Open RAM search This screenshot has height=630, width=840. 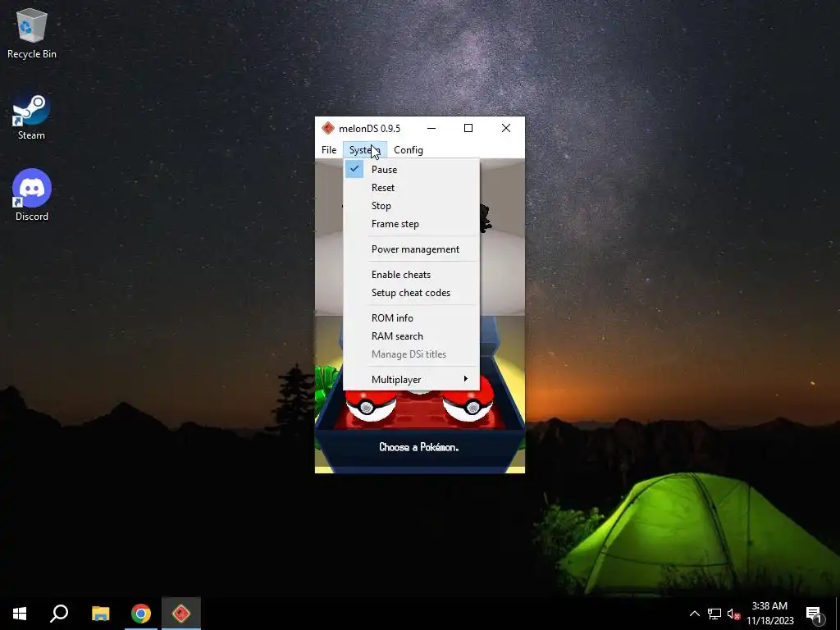(x=411, y=336)
